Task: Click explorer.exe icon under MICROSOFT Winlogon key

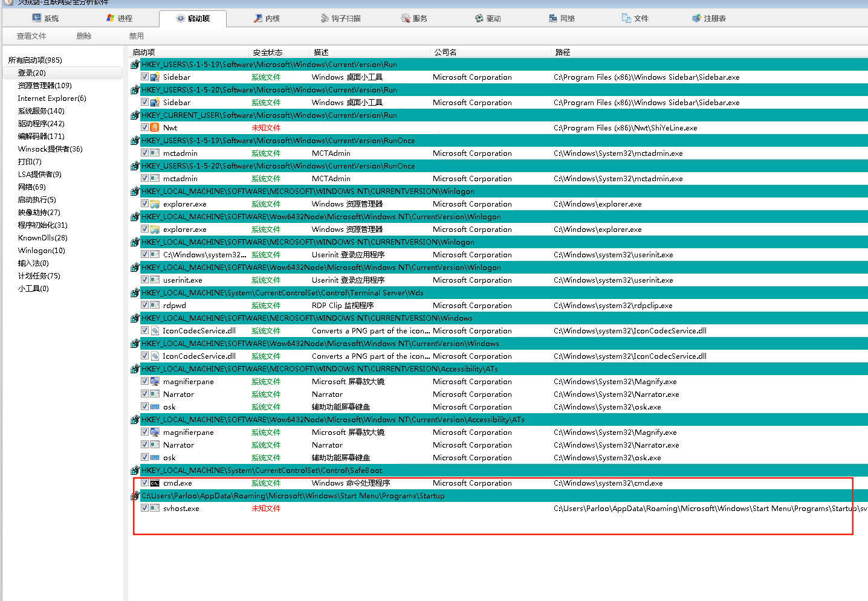Action: pyautogui.click(x=155, y=204)
